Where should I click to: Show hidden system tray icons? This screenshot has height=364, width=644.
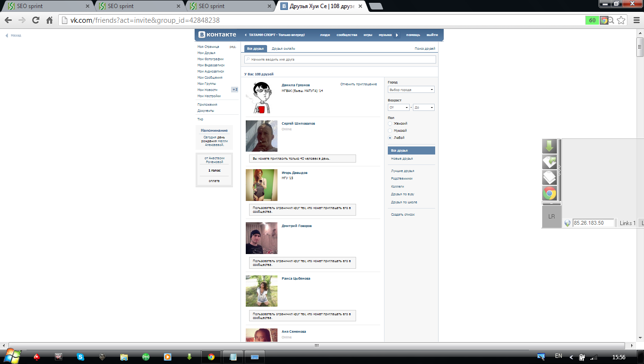coord(571,357)
